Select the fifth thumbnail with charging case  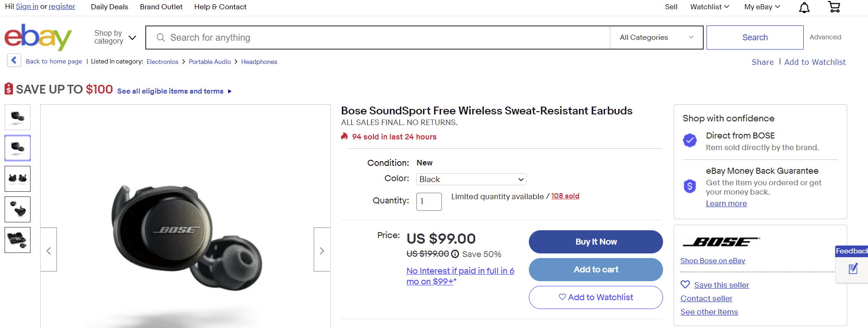pyautogui.click(x=18, y=240)
